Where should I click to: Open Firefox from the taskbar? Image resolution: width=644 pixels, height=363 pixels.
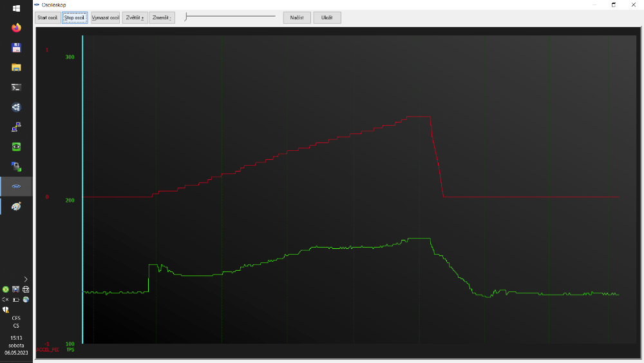coord(16,28)
